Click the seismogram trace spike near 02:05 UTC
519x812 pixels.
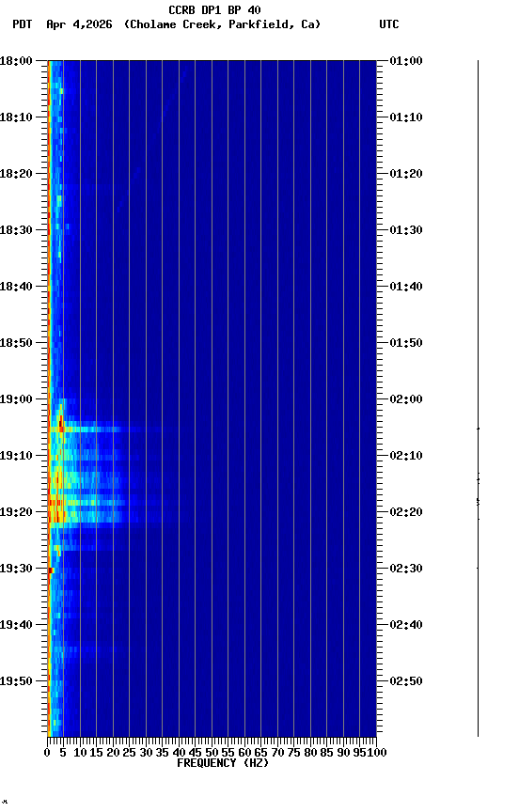[478, 429]
